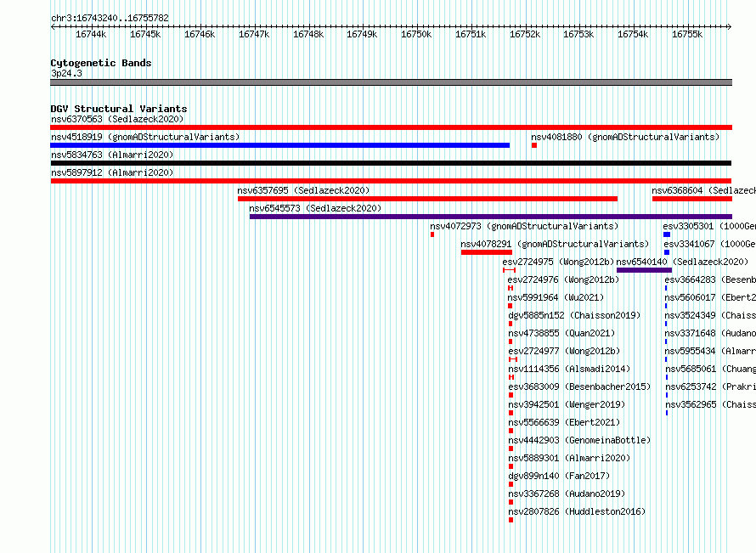Open nsv6545573 (Sedlazeck2020) variant
The width and height of the screenshot is (756, 553).
[x=315, y=208]
